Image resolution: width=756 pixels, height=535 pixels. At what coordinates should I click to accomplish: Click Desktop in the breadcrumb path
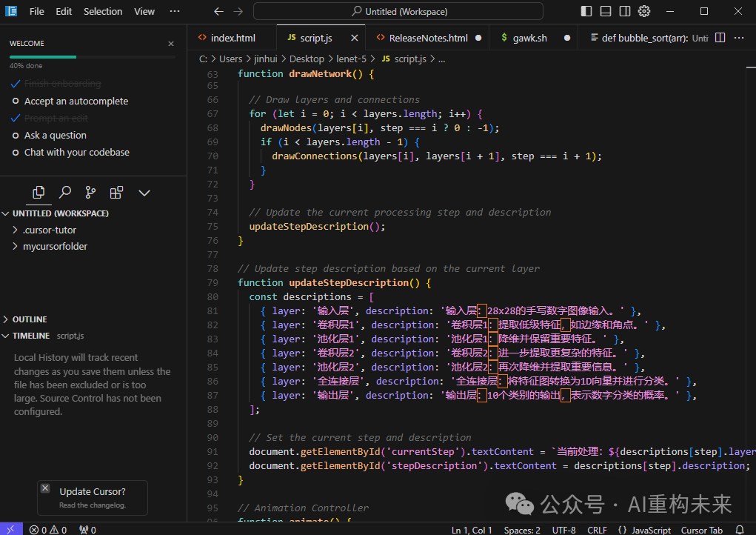[307, 59]
